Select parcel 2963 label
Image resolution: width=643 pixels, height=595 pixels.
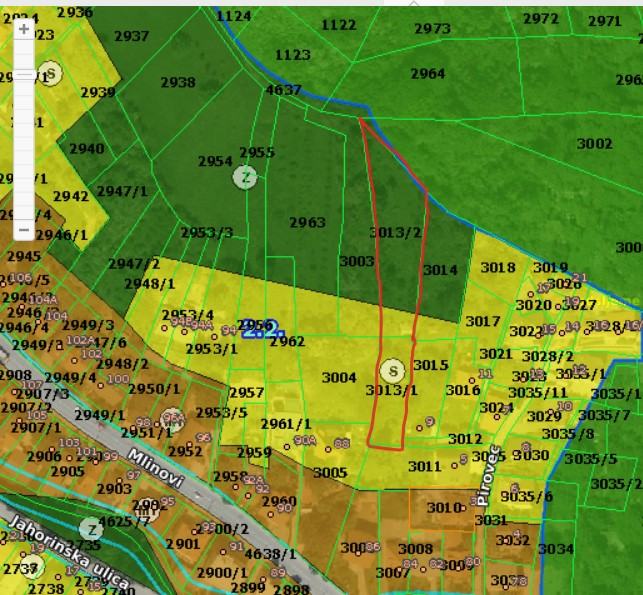pos(308,223)
